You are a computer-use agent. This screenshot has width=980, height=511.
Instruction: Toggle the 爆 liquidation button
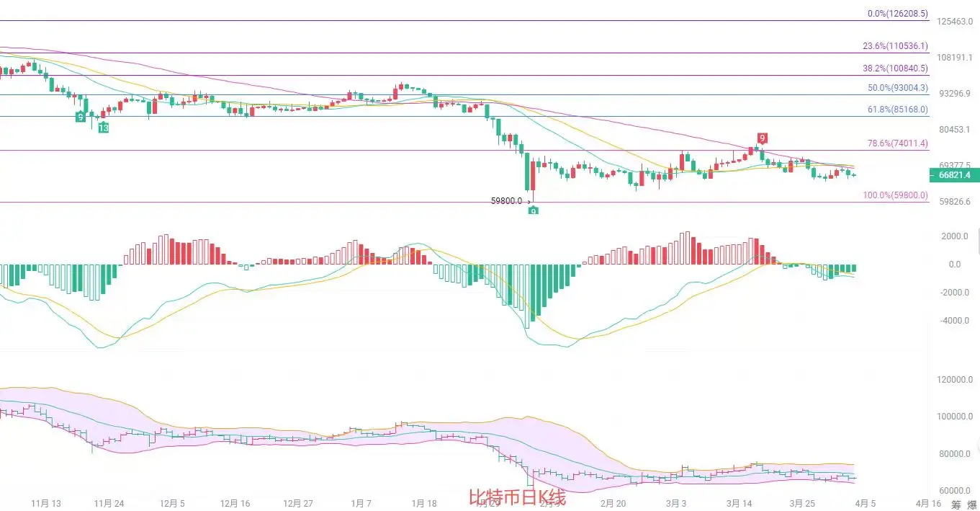pos(972,504)
